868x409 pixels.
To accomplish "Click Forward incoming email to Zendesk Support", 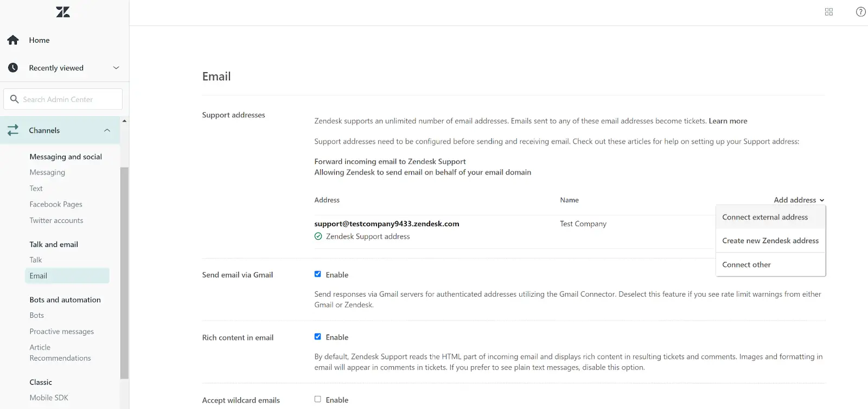I will [x=390, y=161].
